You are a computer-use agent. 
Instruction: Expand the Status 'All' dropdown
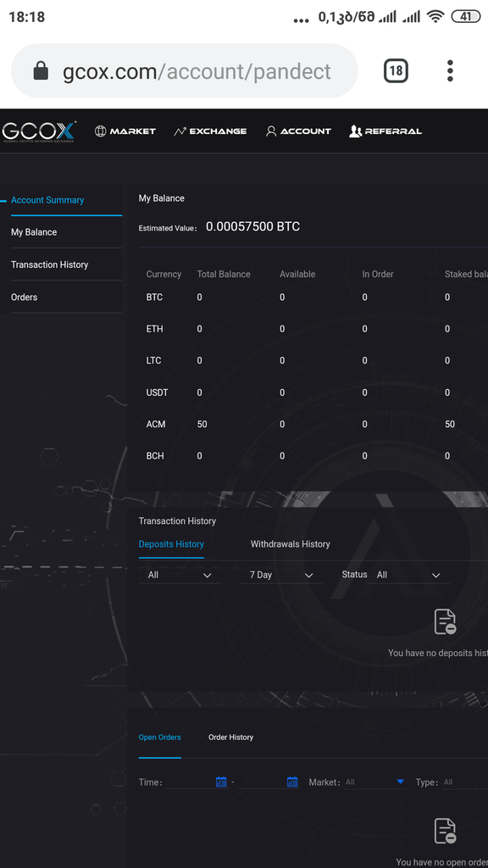point(408,576)
